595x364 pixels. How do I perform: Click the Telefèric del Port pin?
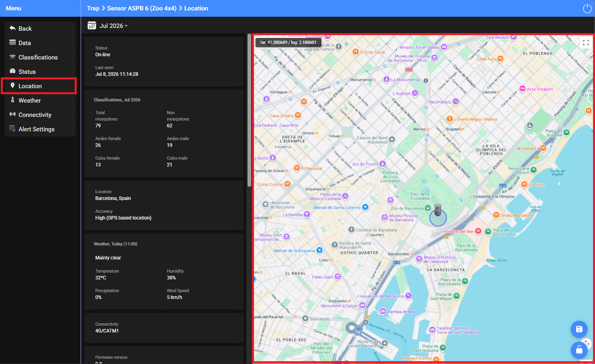[x=432, y=330]
